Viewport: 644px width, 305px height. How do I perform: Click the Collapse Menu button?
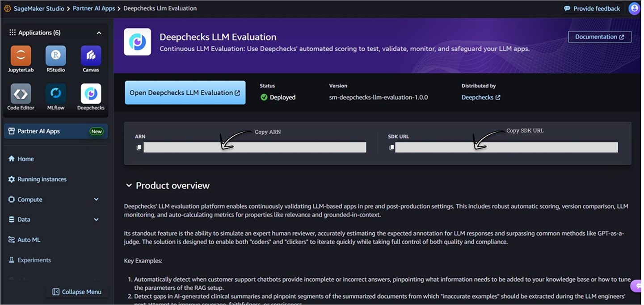pos(77,292)
